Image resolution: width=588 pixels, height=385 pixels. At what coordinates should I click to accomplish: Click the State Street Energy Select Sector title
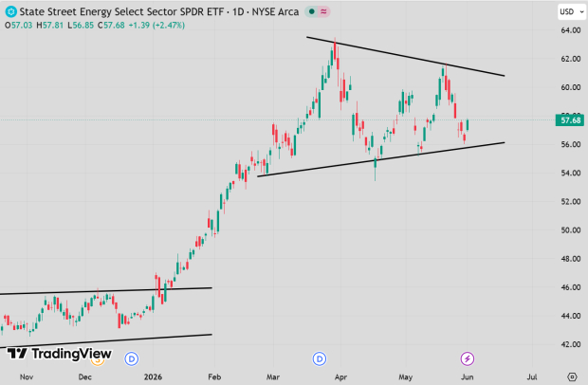coord(159,12)
